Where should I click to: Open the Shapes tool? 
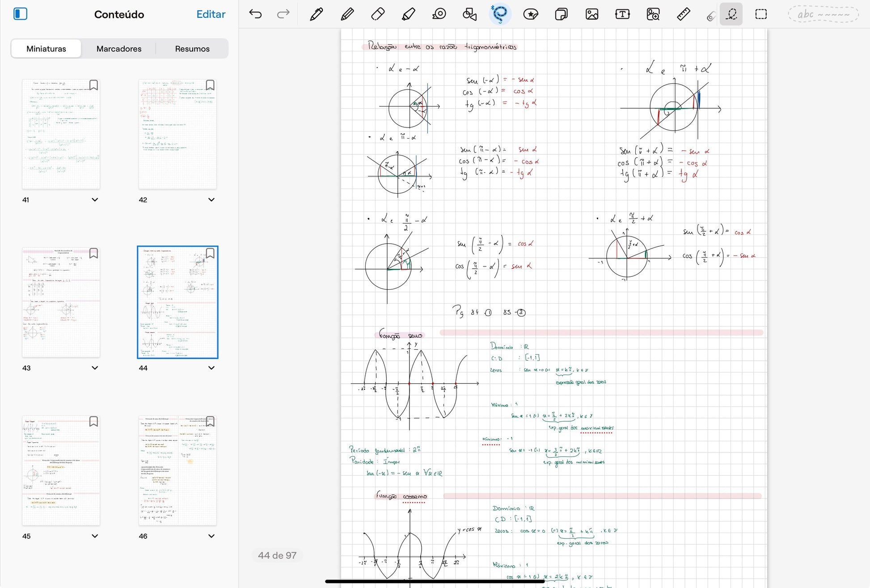tap(469, 14)
